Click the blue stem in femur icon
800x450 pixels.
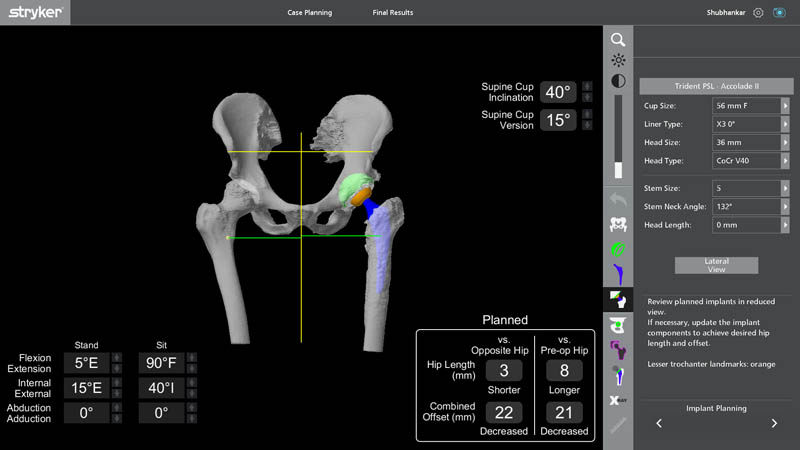point(618,376)
